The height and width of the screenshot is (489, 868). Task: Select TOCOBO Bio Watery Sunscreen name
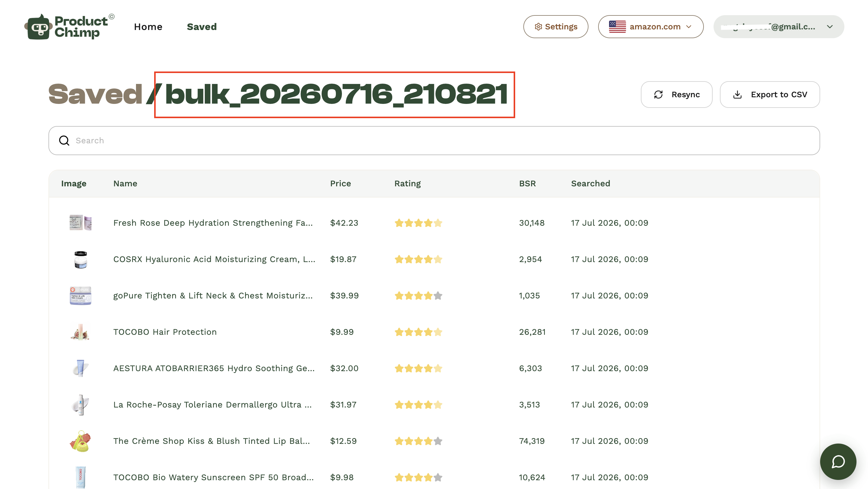213,477
